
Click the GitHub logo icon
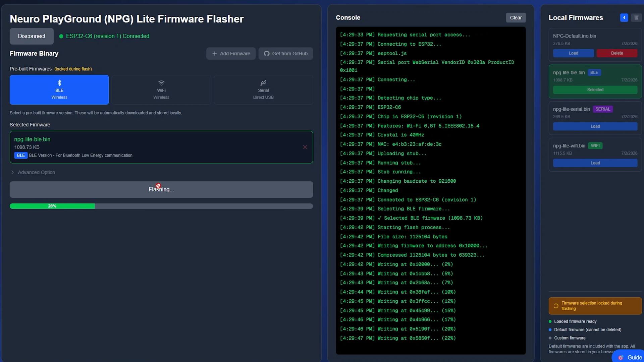coord(267,54)
